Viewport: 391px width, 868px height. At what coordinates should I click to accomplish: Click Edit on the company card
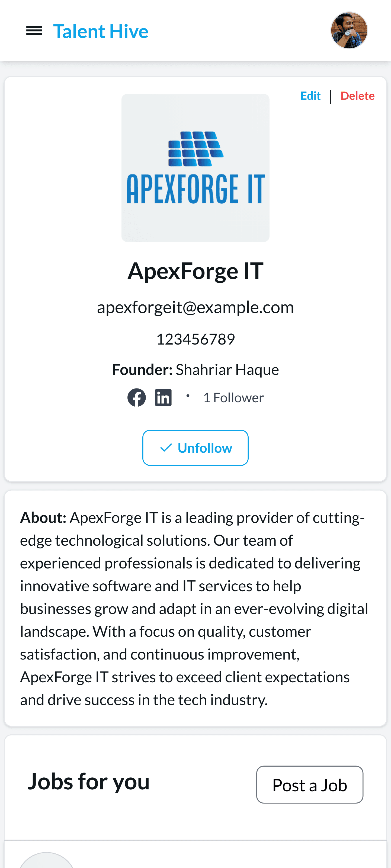click(x=310, y=96)
